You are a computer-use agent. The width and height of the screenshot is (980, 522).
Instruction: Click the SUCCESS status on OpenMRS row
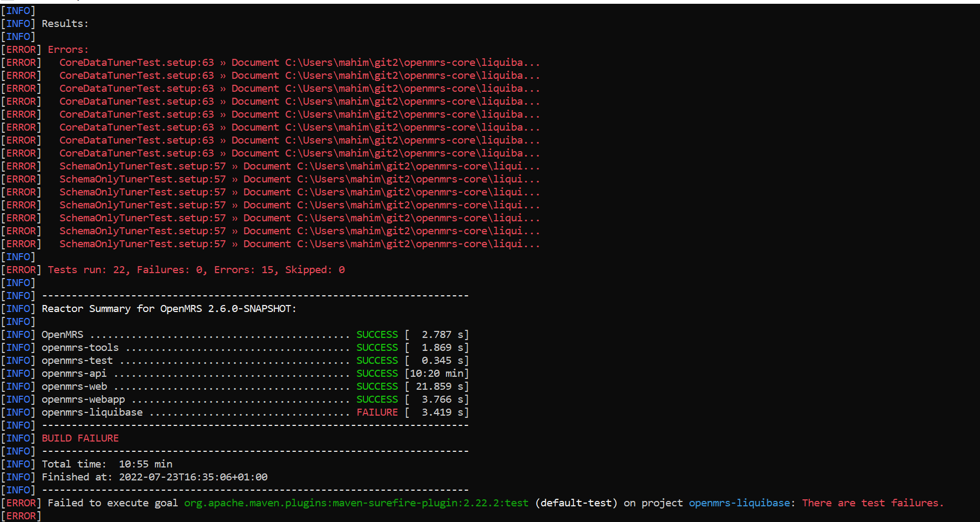[377, 335]
